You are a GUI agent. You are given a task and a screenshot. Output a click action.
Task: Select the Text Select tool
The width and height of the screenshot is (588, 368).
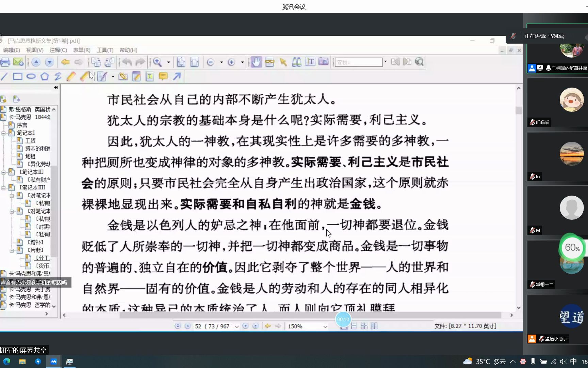310,62
